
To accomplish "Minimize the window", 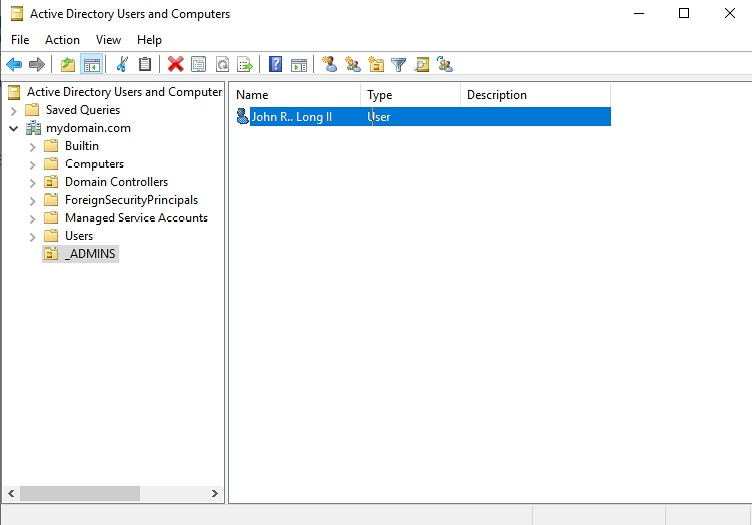I will coord(639,13).
